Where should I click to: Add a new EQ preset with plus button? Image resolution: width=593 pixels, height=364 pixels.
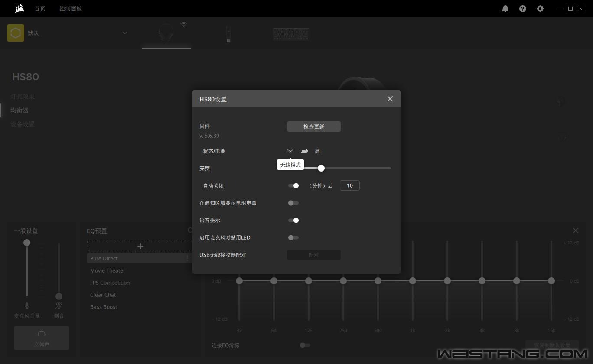[140, 246]
